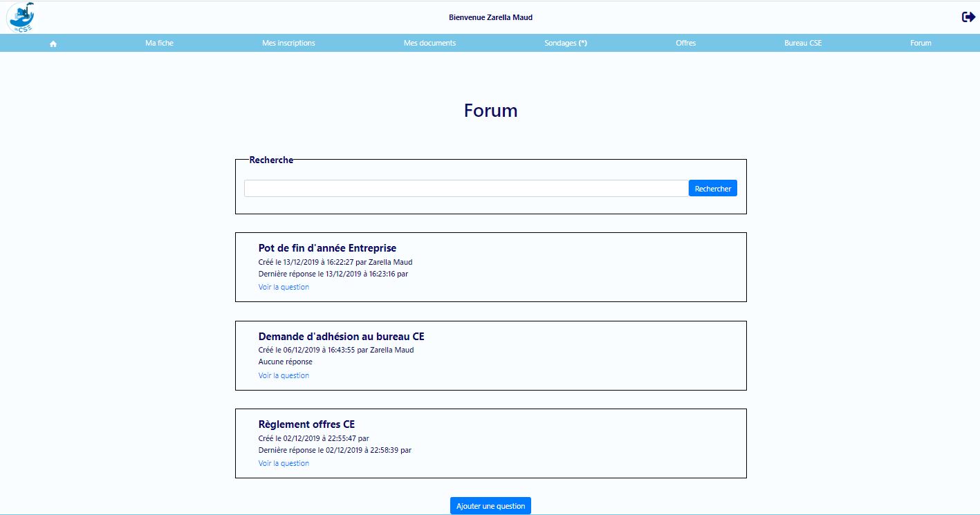
Task: Click the Règlement offres CE title
Action: coord(306,424)
